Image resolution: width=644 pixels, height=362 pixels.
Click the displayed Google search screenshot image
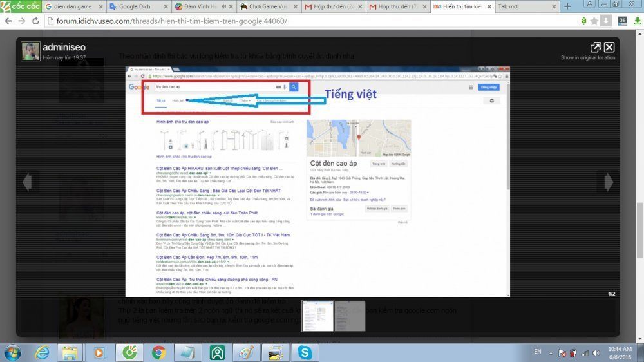click(317, 182)
